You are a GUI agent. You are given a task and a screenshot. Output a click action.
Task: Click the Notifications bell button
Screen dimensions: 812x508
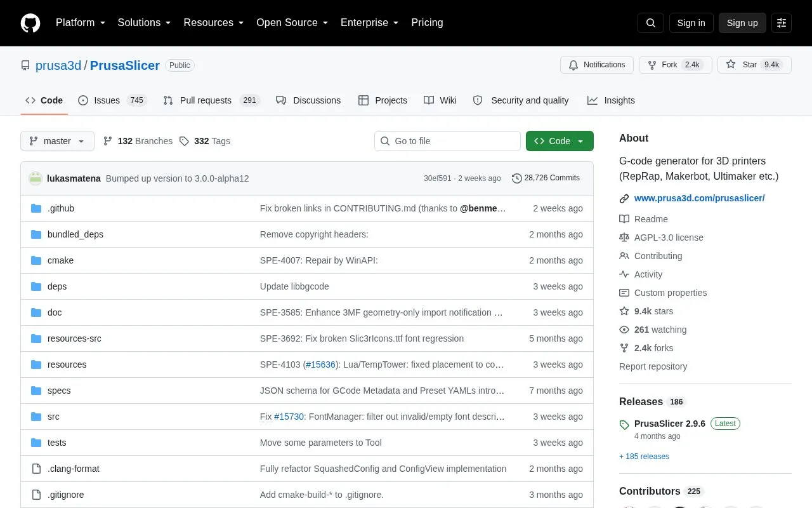[x=597, y=65]
